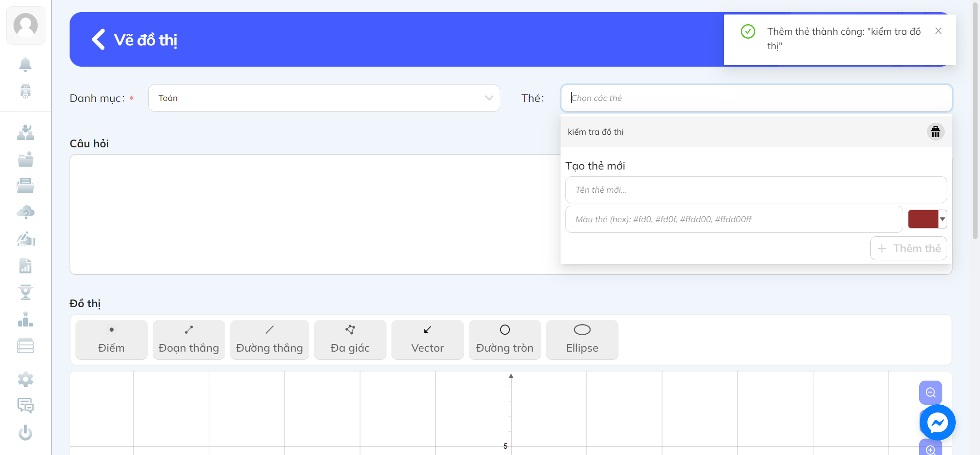The height and width of the screenshot is (455, 980).
Task: Select the Đoạn thẳng tool
Action: 189,340
